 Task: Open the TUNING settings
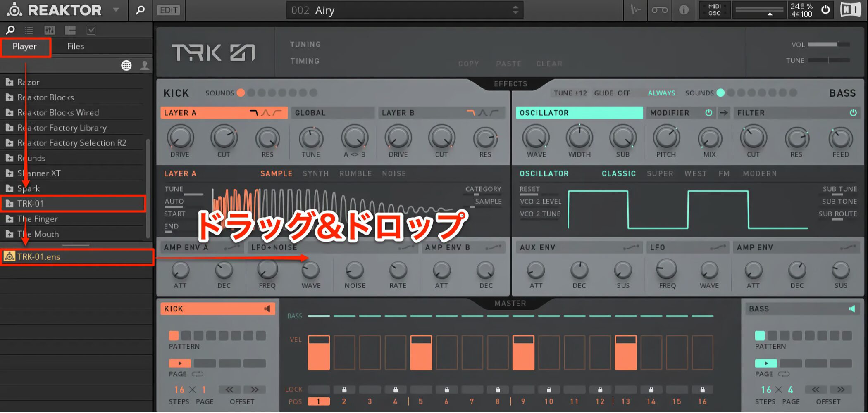pos(305,45)
